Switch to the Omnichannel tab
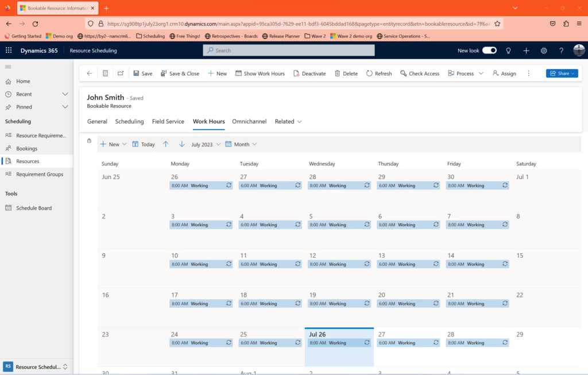The image size is (588, 375). (x=249, y=121)
